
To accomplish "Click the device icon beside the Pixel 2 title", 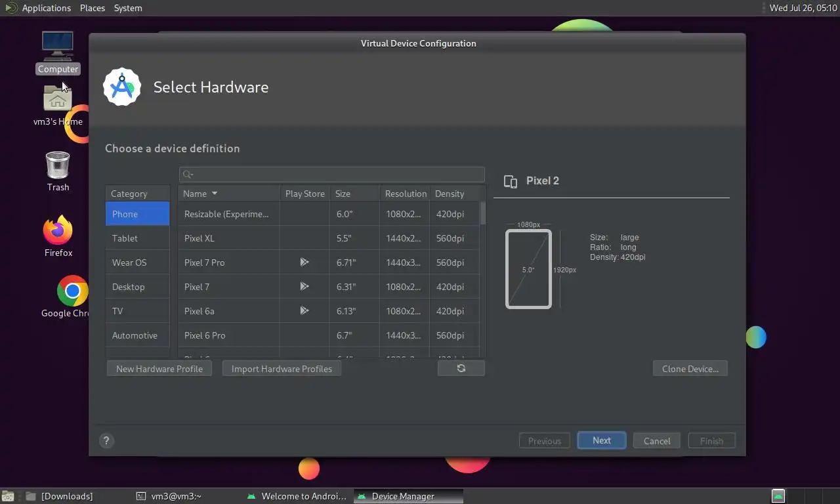I will (511, 181).
